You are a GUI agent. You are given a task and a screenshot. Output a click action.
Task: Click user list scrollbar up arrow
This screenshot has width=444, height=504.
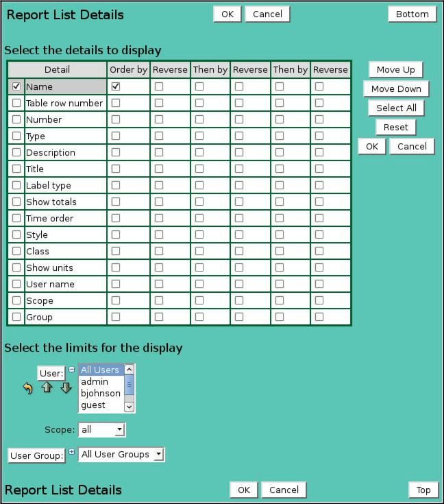click(129, 370)
